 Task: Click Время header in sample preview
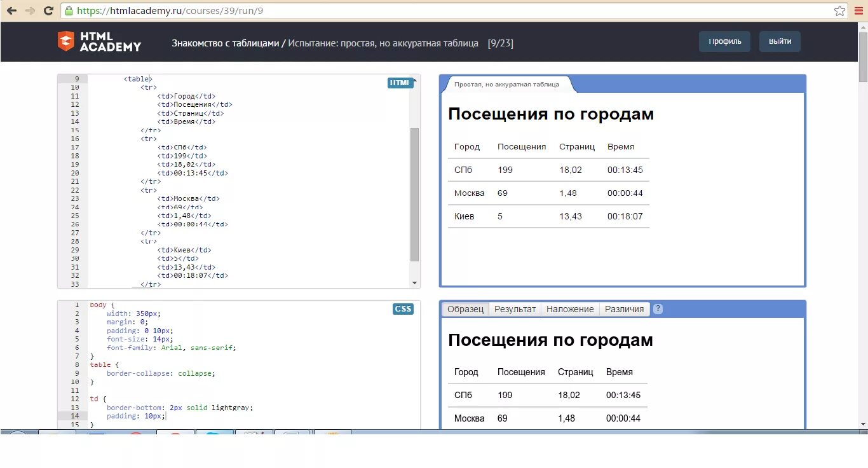620,372
